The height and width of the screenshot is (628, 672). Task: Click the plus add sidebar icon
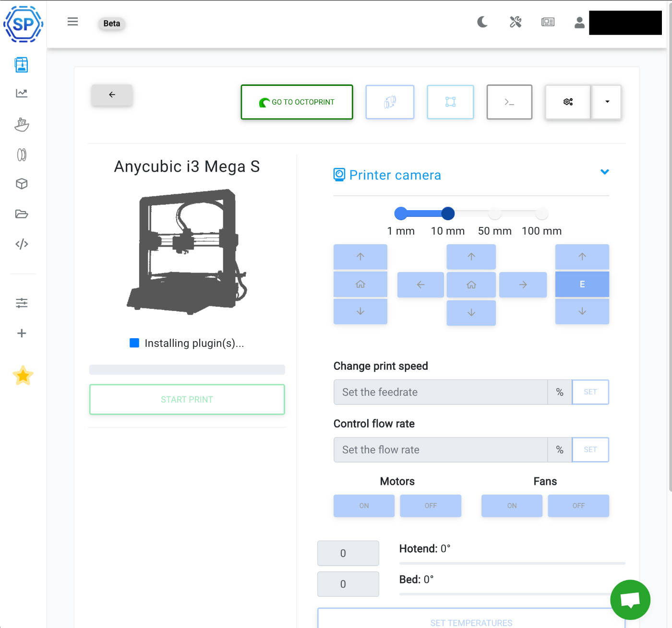22,333
